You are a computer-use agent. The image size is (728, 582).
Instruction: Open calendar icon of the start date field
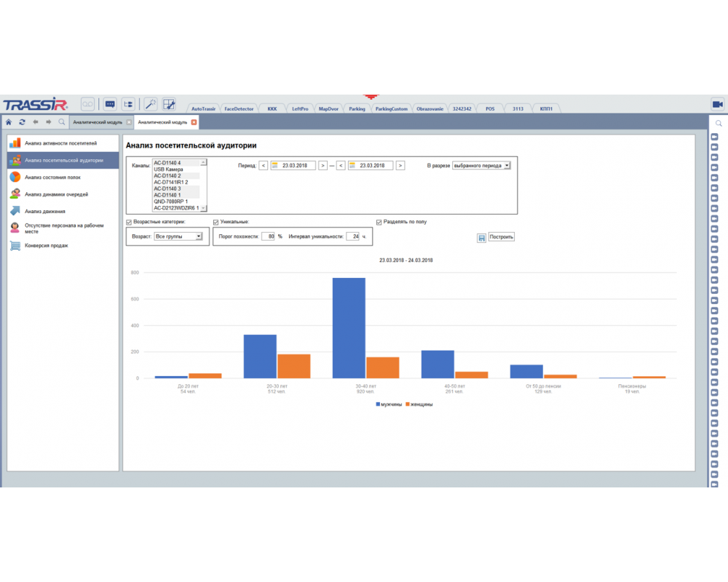(275, 166)
